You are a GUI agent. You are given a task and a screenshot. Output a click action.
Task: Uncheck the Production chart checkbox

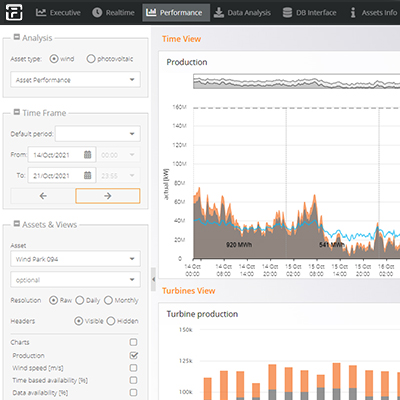pyautogui.click(x=133, y=355)
